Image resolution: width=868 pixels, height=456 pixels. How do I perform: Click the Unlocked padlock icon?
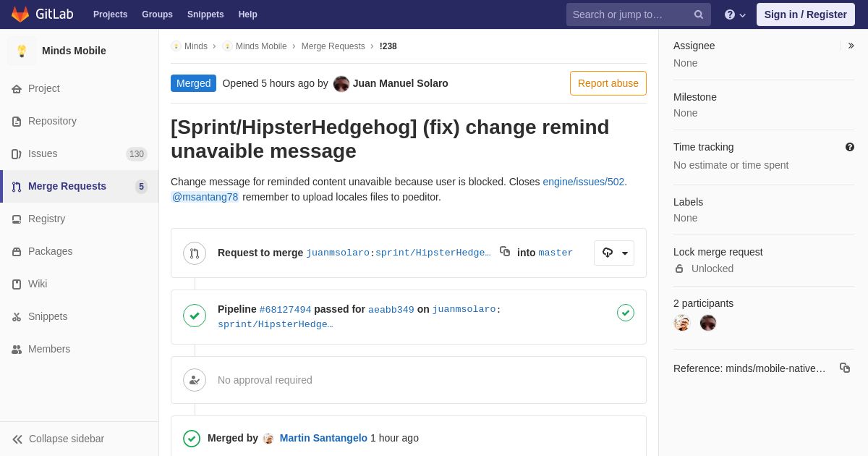point(679,269)
